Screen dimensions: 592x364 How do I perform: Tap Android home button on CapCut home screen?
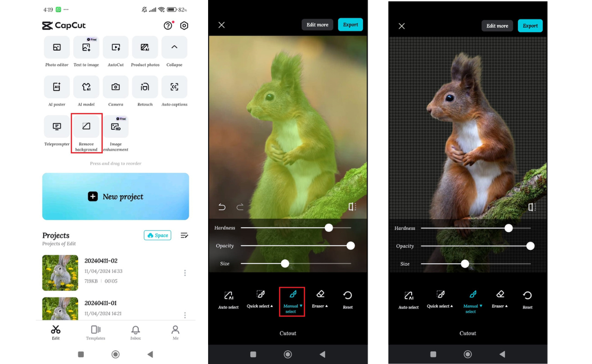pyautogui.click(x=116, y=354)
